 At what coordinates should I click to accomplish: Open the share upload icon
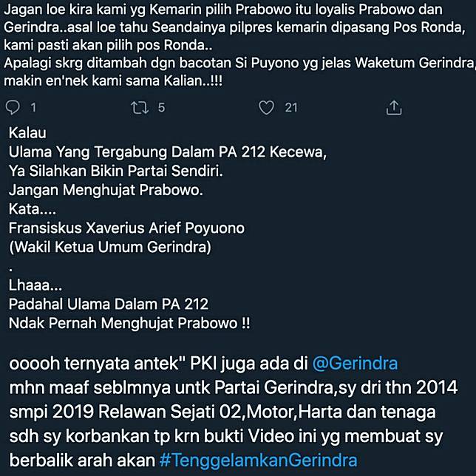coord(394,107)
